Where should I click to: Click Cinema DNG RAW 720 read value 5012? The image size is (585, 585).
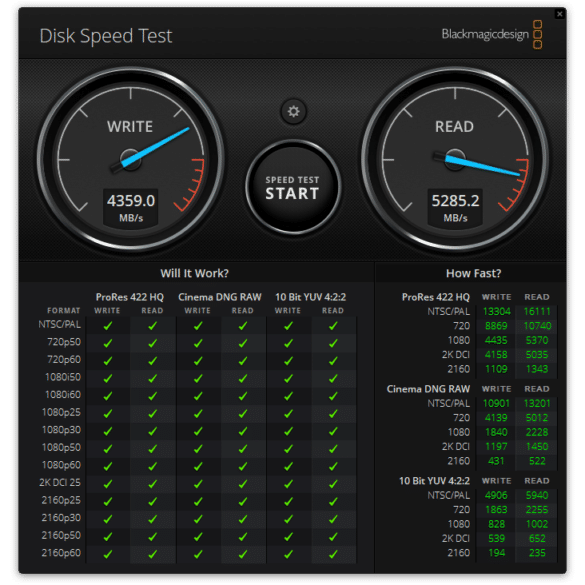click(537, 417)
